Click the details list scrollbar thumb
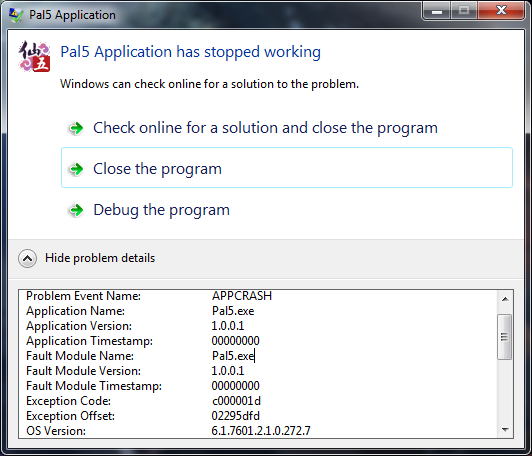 (x=505, y=337)
